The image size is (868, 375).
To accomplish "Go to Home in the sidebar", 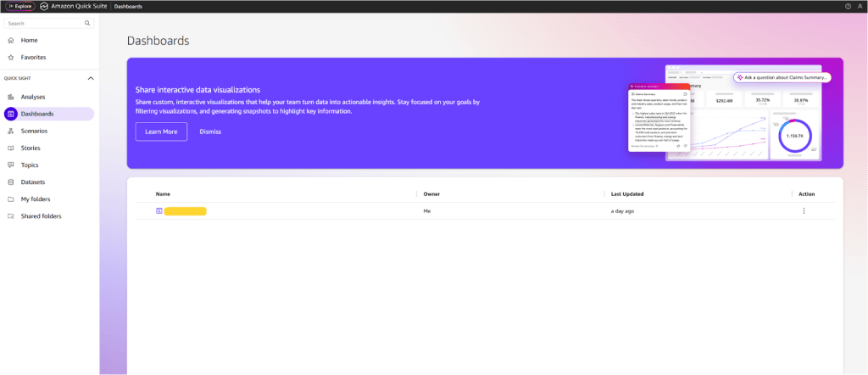I will pyautogui.click(x=29, y=40).
